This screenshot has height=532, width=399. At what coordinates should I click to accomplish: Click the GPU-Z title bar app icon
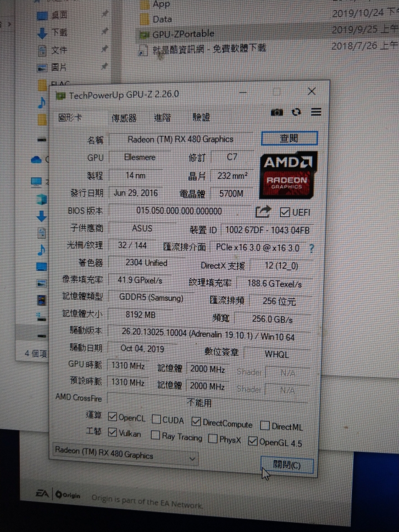(60, 96)
